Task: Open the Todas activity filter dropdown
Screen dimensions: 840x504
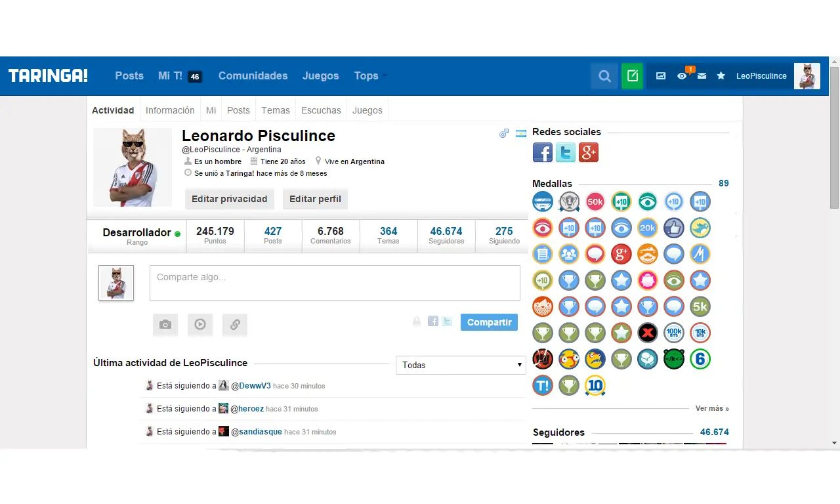Action: click(461, 365)
